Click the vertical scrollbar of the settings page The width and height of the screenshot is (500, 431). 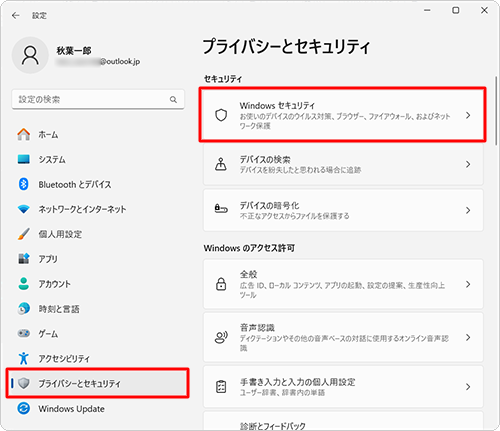pos(496,111)
